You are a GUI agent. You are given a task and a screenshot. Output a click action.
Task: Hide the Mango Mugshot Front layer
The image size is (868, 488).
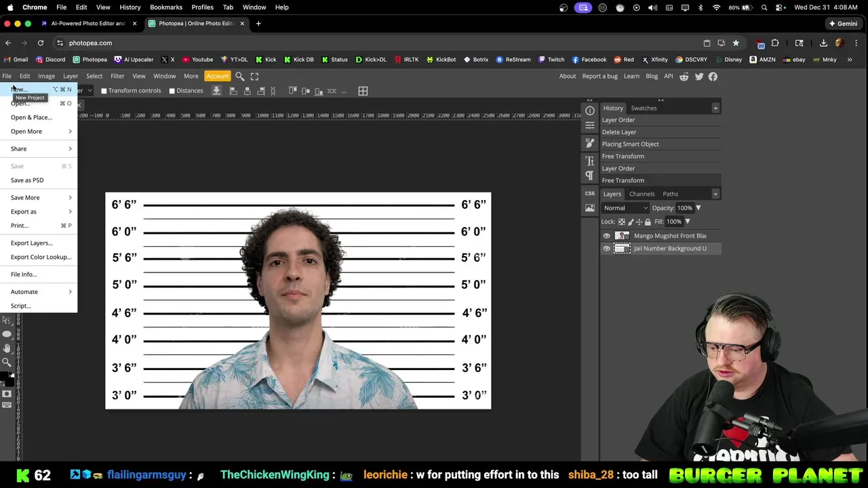click(607, 236)
